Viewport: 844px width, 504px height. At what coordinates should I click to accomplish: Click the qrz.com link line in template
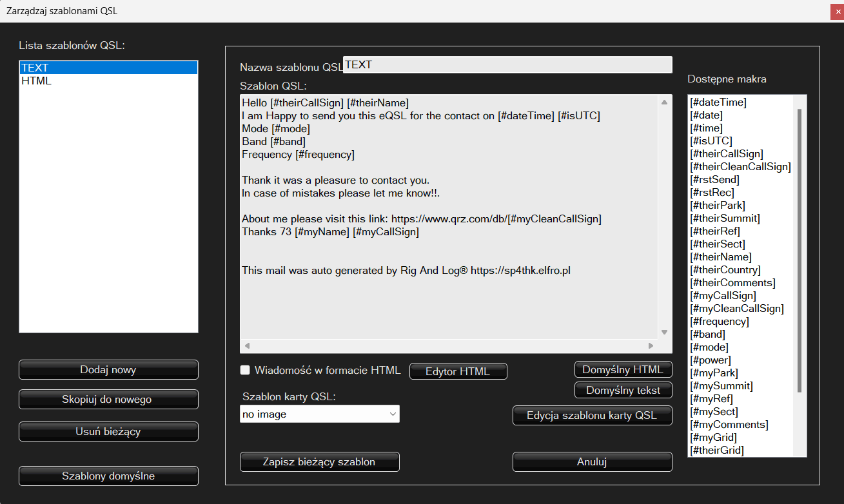(422, 219)
